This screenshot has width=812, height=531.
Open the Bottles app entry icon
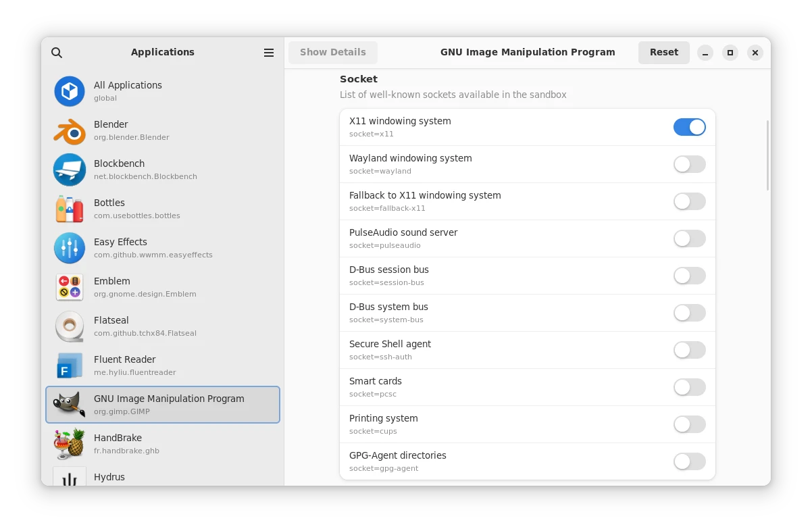[70, 209]
